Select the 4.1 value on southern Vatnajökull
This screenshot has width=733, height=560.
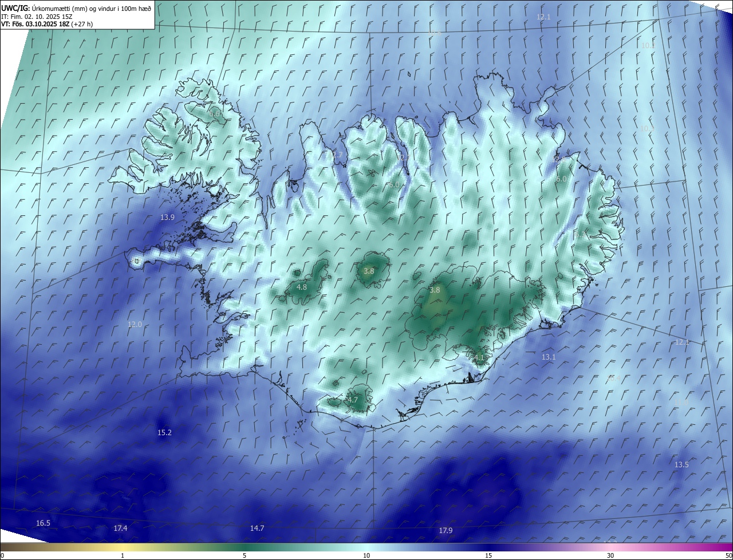click(479, 357)
